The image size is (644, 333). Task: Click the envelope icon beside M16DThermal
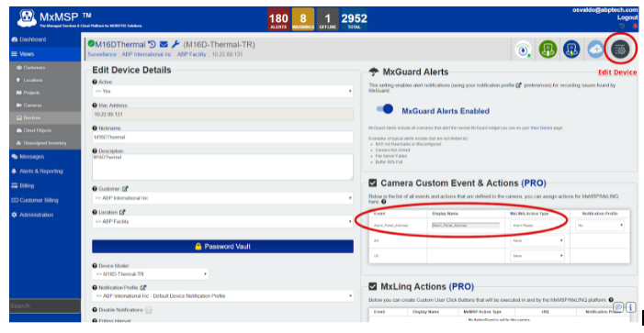tap(164, 44)
